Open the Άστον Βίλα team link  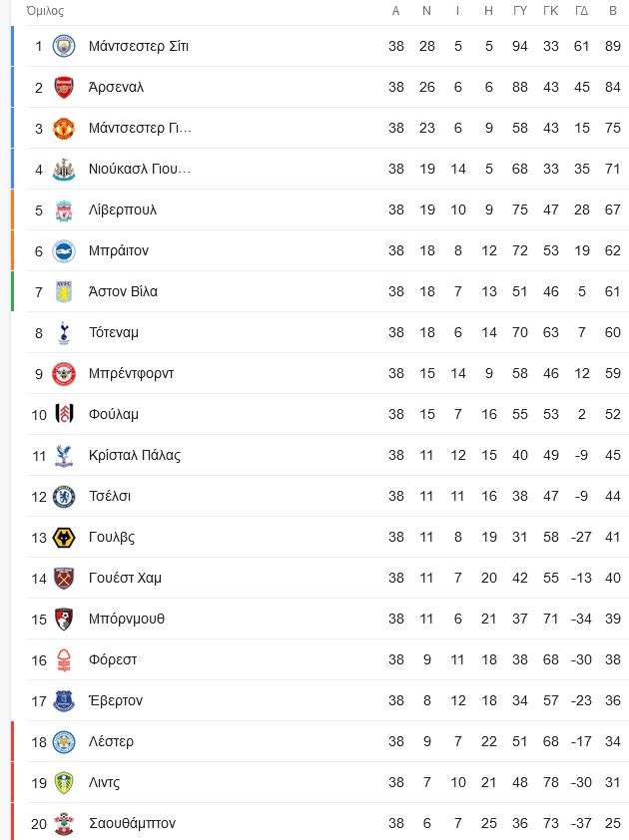tap(123, 291)
